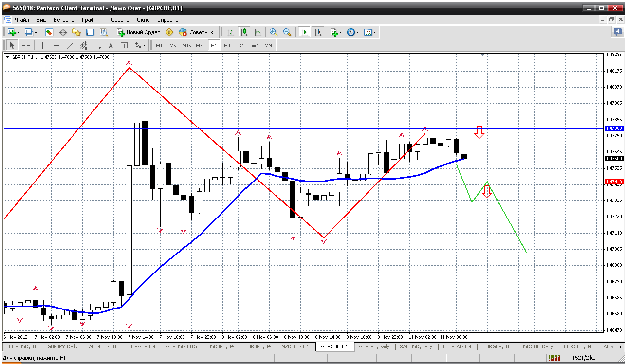This screenshot has height=364, width=627.
Task: Click the yellow diamond alert icon
Action: [169, 32]
